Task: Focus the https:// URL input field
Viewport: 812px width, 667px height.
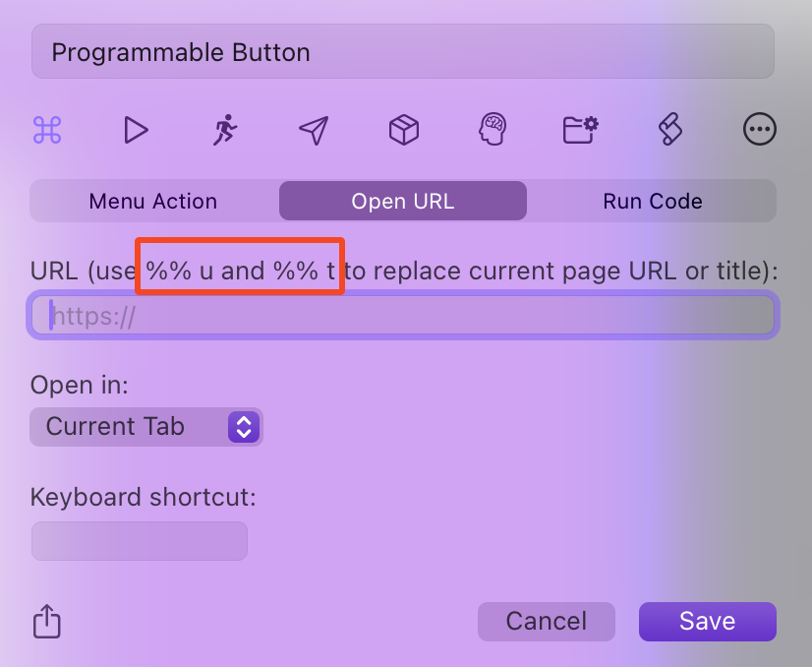Action: pyautogui.click(x=404, y=316)
